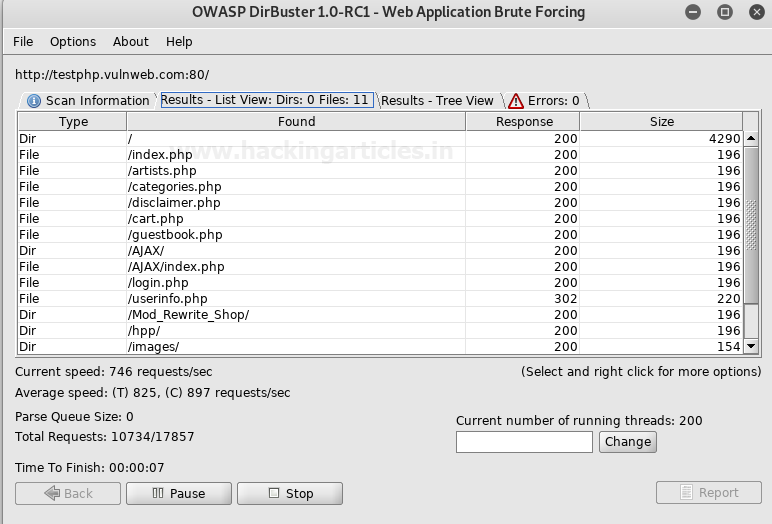Maximize the DirBuster window
The width and height of the screenshot is (772, 524).
click(x=725, y=12)
